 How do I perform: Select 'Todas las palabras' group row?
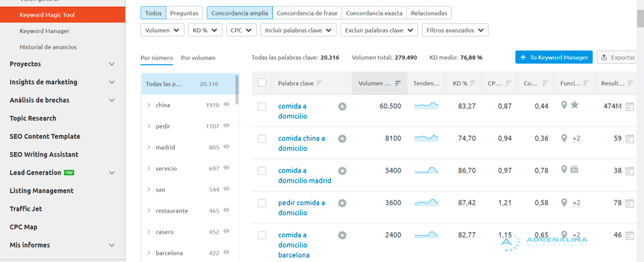[188, 83]
